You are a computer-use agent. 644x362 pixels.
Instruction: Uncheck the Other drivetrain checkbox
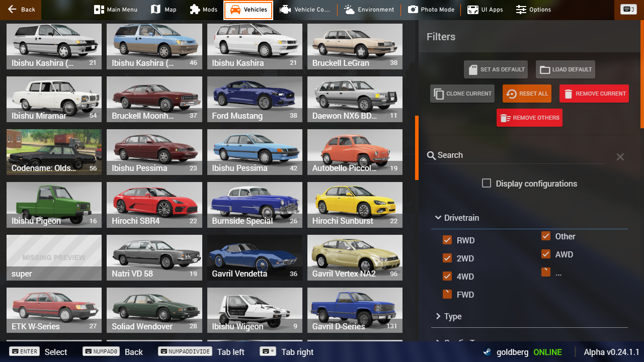pos(545,236)
